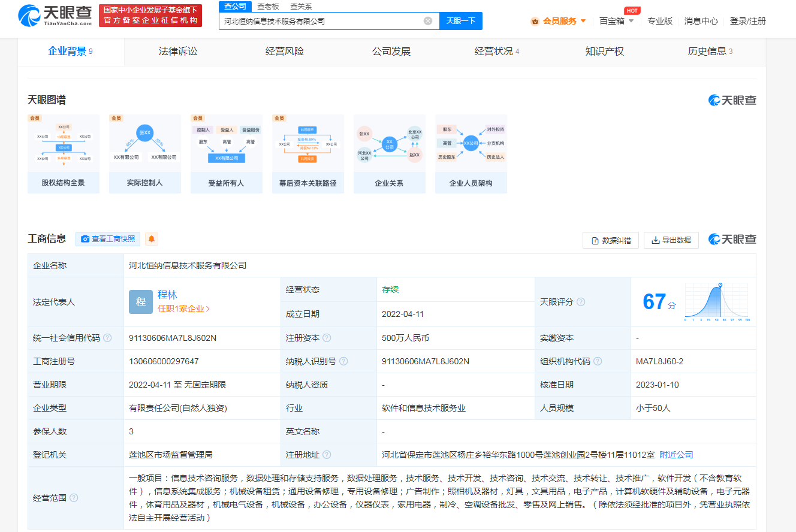796x532 pixels.
Task: Select the 经营风险 tab
Action: click(x=285, y=52)
